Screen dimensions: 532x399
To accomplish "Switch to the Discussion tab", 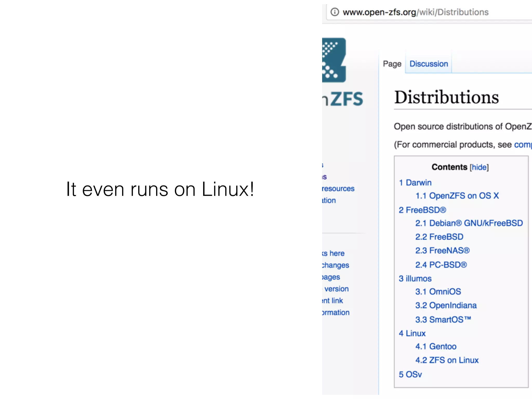I will tap(429, 64).
